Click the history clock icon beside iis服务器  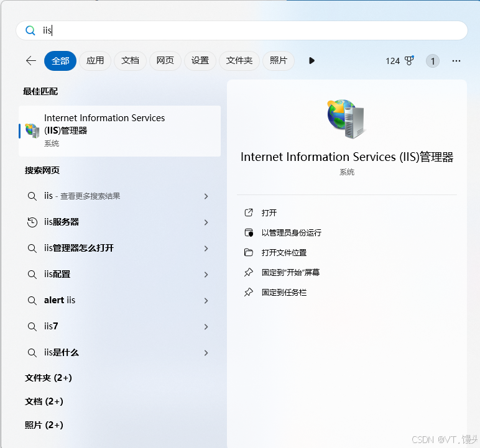(x=32, y=222)
